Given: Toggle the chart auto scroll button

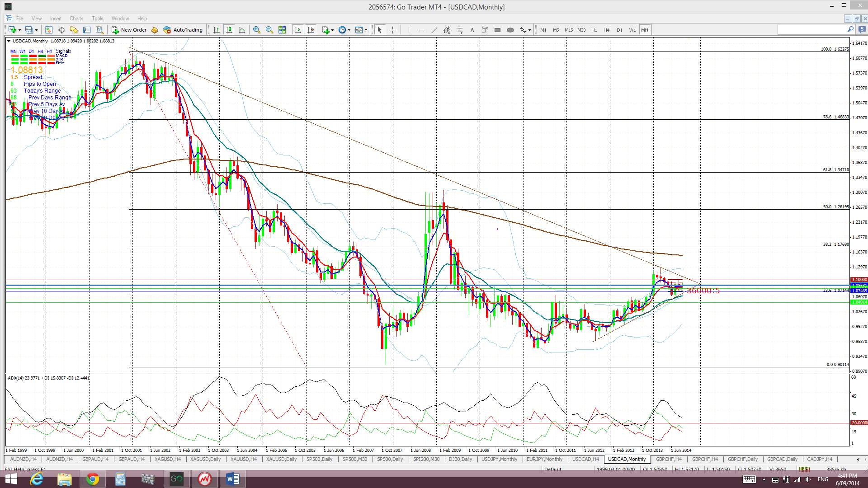Looking at the screenshot, I should (x=298, y=30).
